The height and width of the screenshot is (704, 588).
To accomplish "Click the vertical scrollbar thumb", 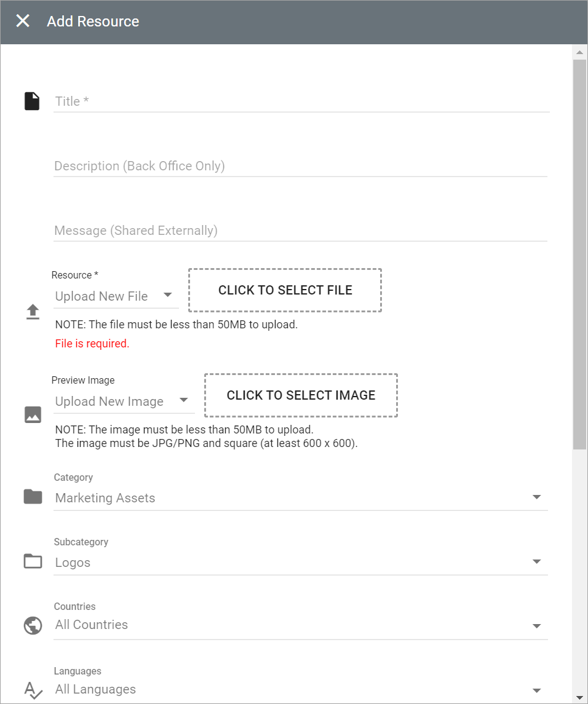I will [x=580, y=254].
